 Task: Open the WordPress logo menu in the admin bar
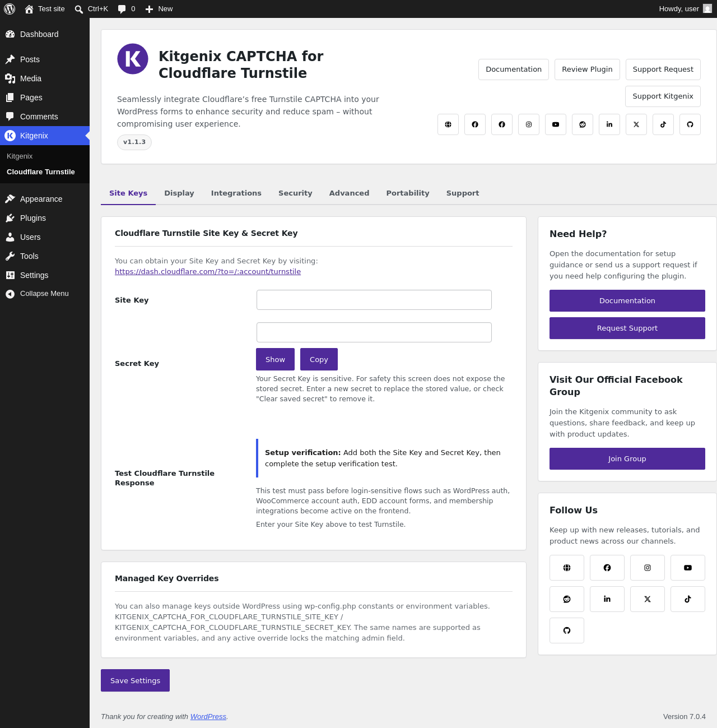tap(10, 9)
